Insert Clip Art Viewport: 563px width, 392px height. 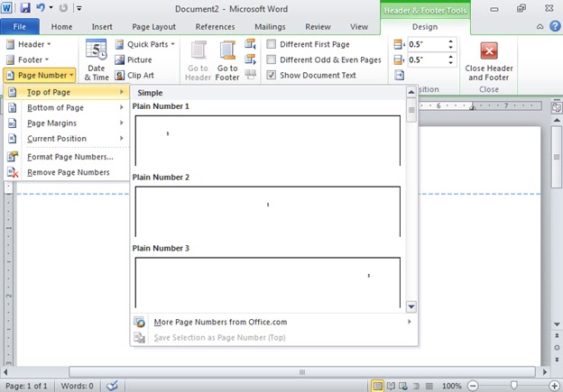134,76
